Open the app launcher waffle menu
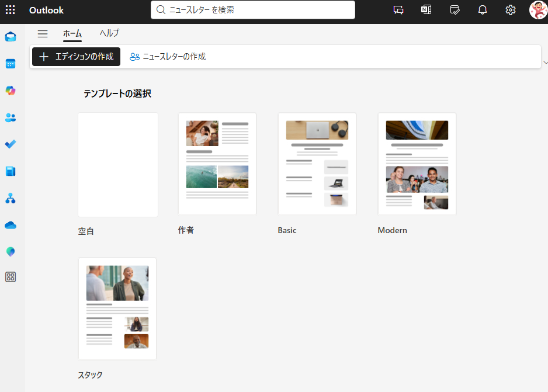The height and width of the screenshot is (392, 548). coord(11,10)
